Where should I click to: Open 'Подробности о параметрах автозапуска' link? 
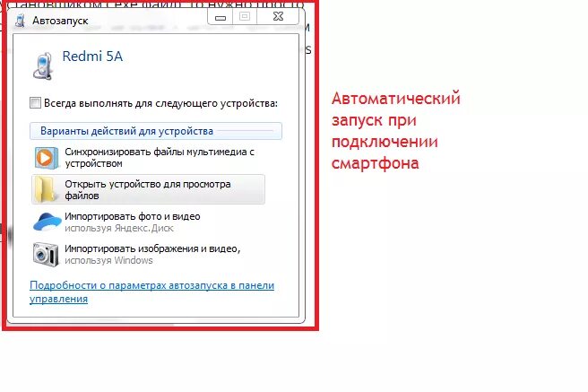click(x=151, y=292)
